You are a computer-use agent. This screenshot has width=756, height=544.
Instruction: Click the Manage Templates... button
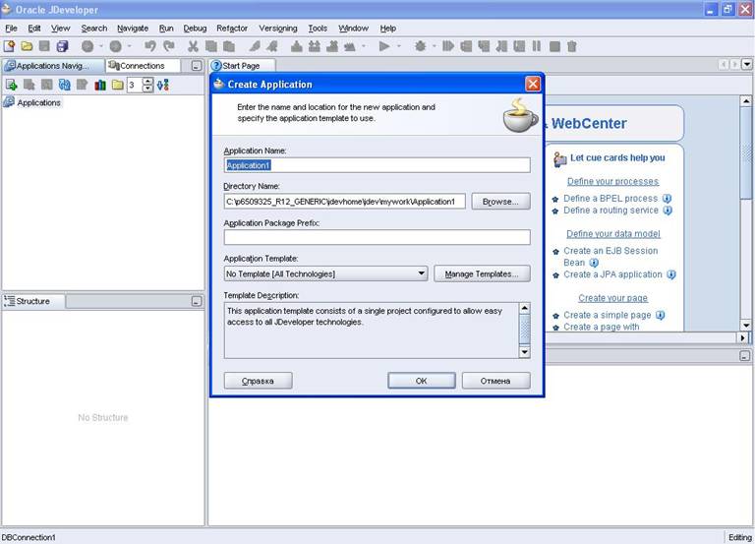tap(482, 273)
